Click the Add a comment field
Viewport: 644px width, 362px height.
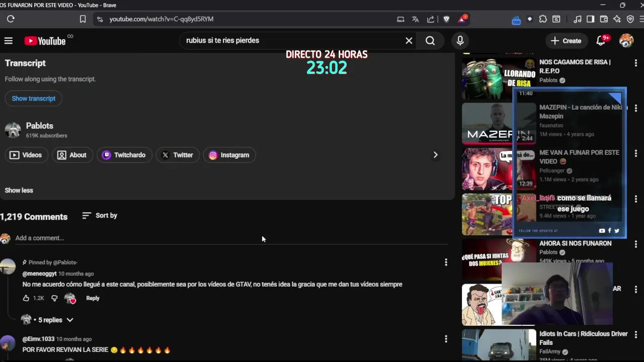point(231,238)
